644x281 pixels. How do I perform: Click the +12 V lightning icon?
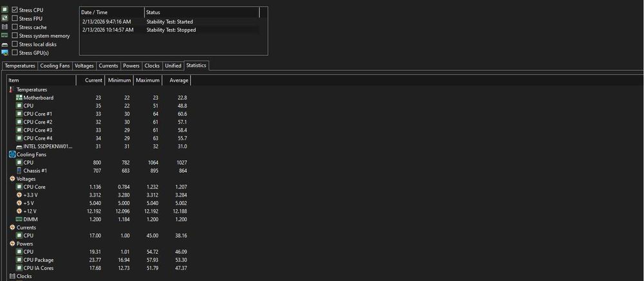19,212
